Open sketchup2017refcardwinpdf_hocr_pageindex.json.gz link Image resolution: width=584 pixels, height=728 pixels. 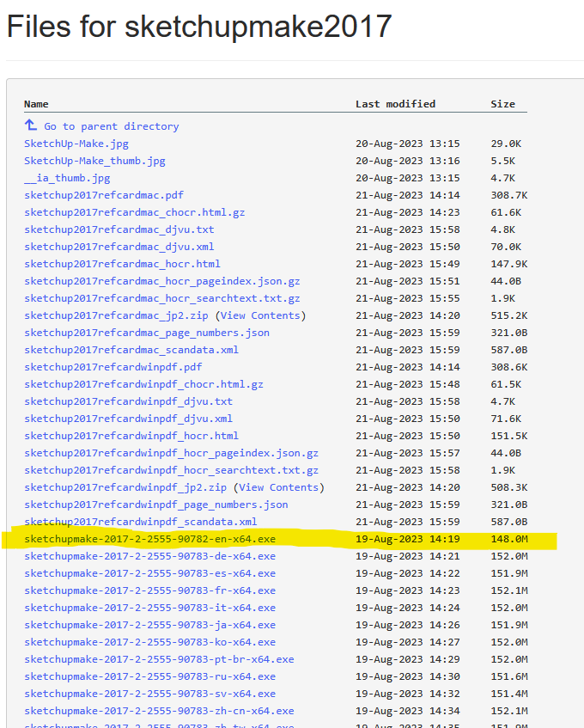point(171,453)
